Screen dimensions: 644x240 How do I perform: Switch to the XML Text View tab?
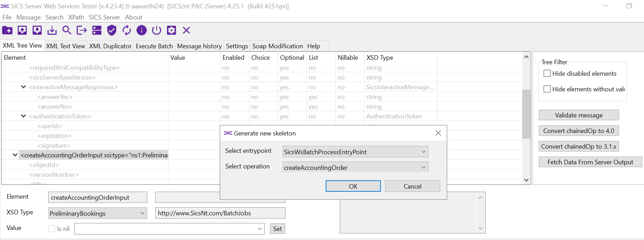tap(65, 46)
